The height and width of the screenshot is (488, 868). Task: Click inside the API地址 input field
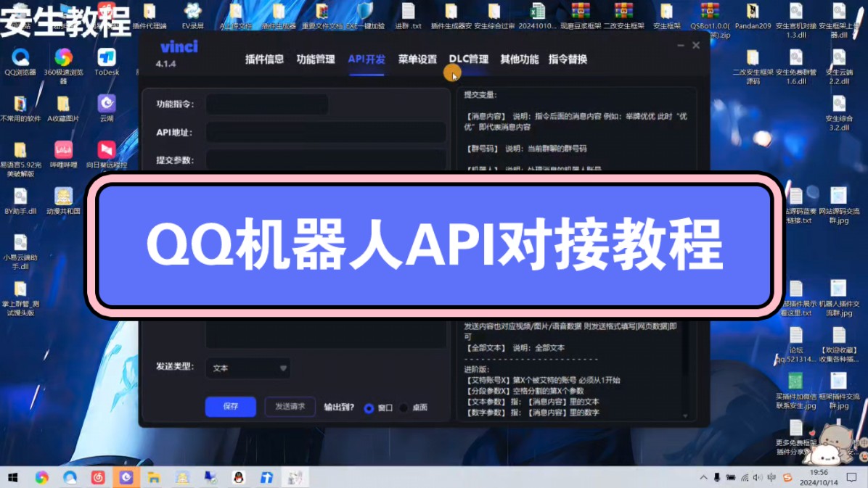click(327, 132)
